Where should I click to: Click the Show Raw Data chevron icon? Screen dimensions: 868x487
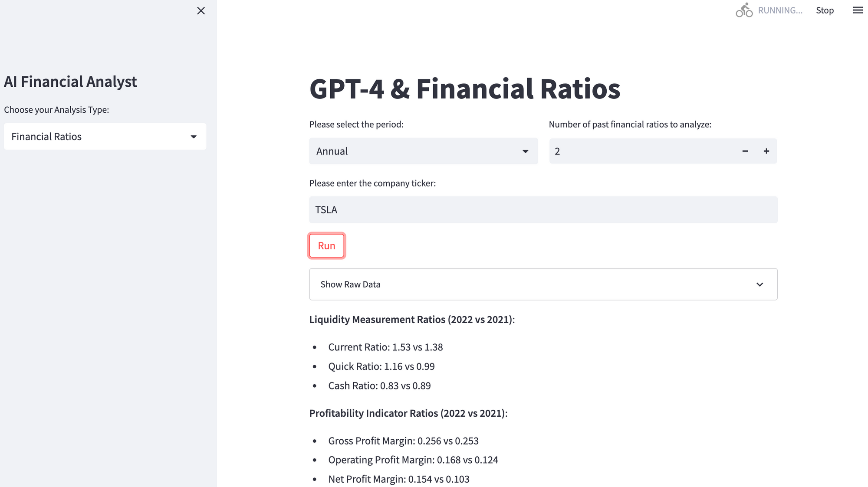tap(759, 284)
